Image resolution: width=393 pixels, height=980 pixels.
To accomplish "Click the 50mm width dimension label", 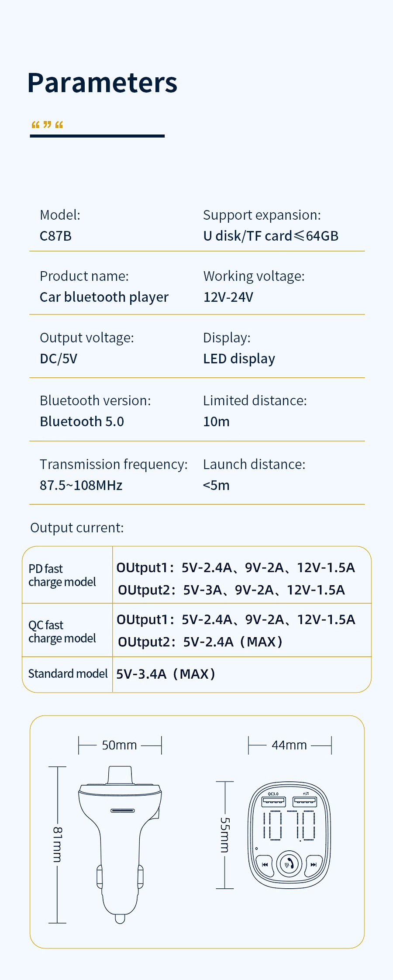I will 120,745.
